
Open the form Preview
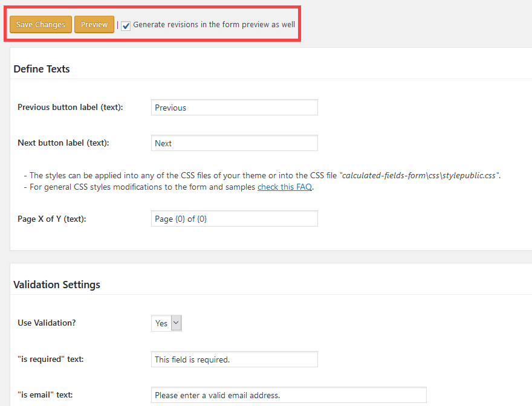(x=94, y=24)
